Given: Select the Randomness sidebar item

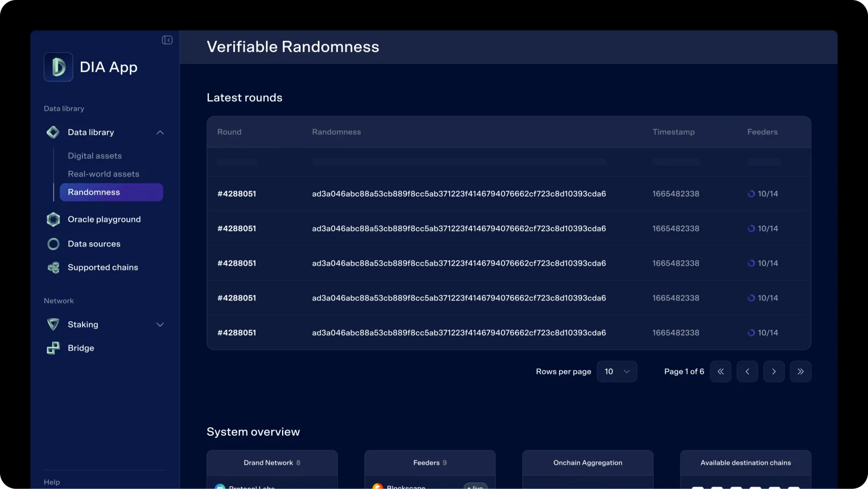Looking at the screenshot, I should click(x=111, y=192).
